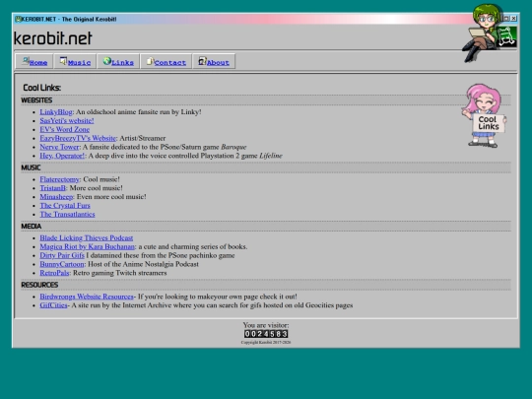Click the About icon in the nav bar
Screen dimensions: 532x399
203,61
